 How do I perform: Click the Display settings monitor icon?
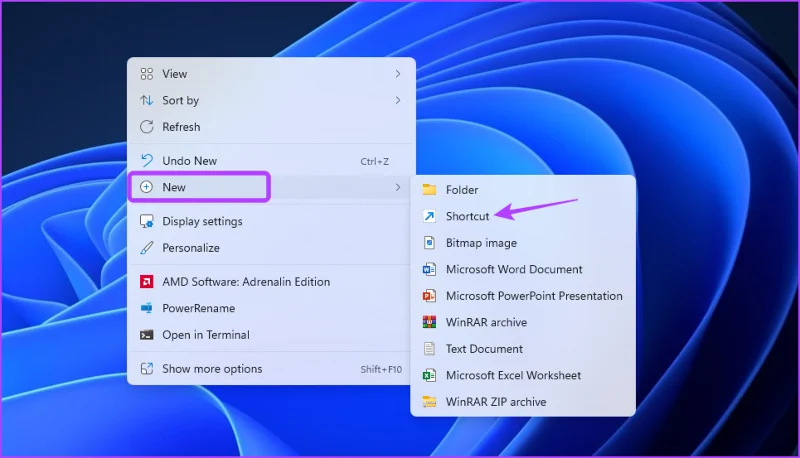[x=146, y=221]
